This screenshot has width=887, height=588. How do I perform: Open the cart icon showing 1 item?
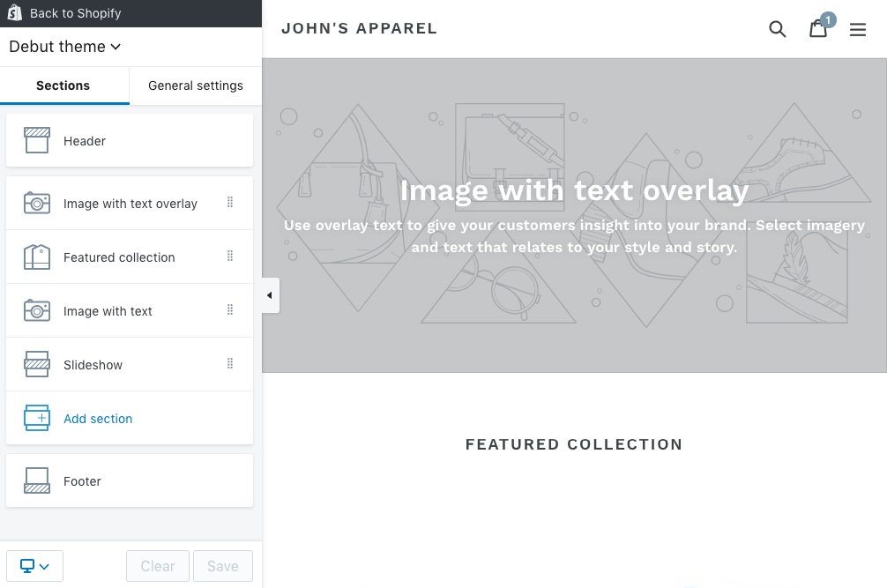(x=817, y=29)
